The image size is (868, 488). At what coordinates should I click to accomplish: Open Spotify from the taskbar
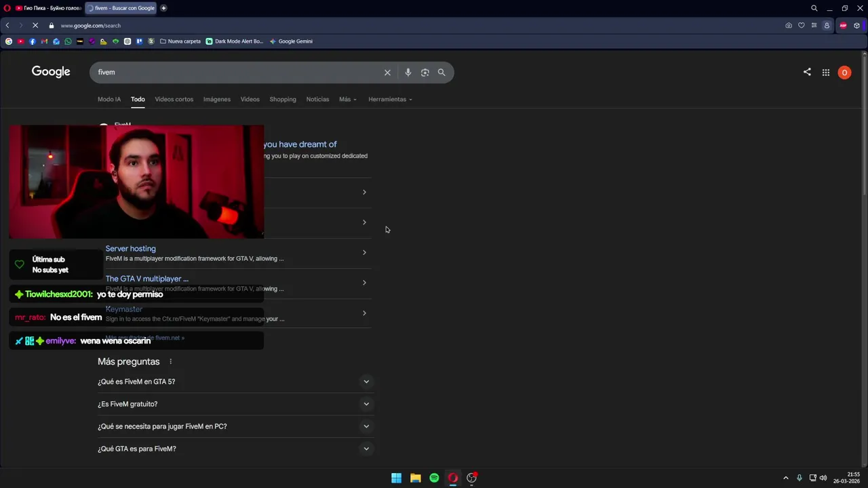click(434, 478)
